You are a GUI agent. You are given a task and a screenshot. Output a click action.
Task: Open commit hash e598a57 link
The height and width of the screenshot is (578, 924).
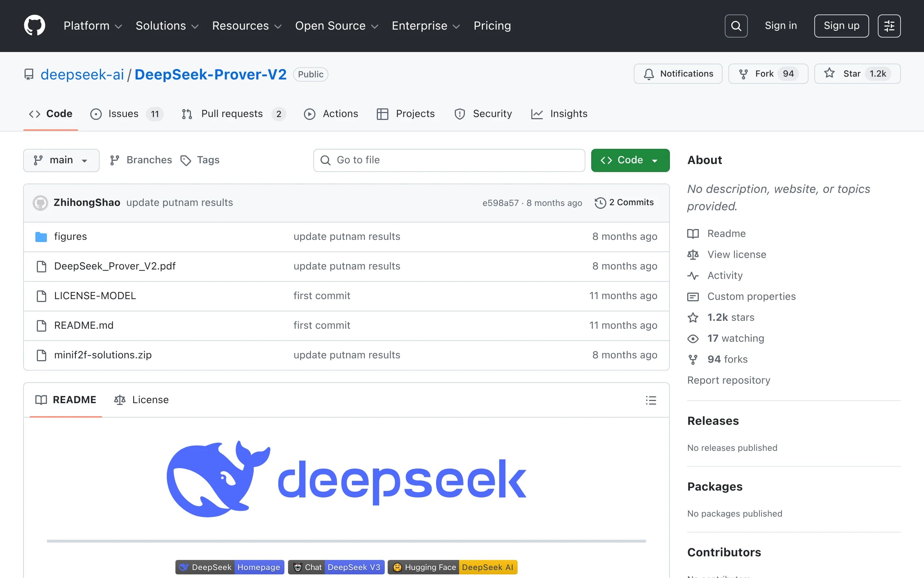pos(500,203)
